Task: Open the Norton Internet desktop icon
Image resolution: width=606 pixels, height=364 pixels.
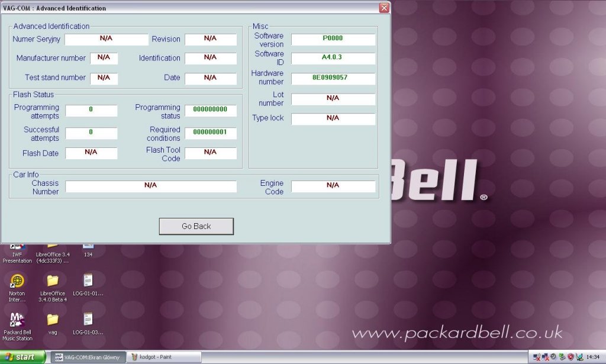Action: click(17, 288)
